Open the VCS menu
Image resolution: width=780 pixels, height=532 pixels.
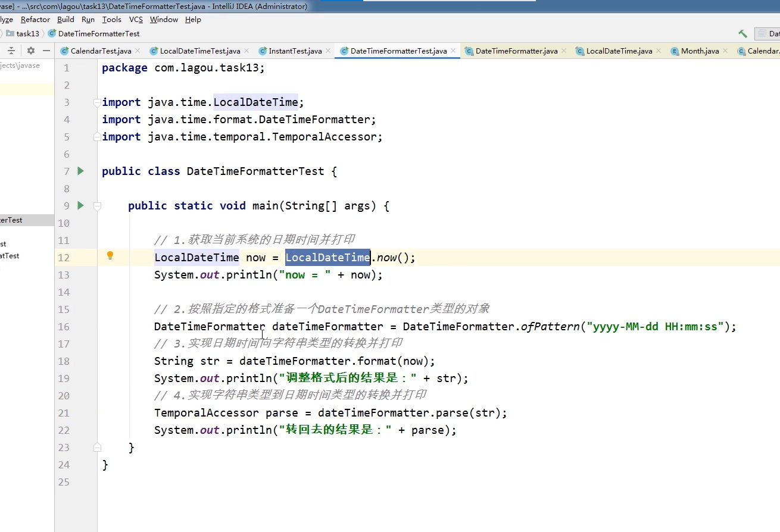(136, 20)
